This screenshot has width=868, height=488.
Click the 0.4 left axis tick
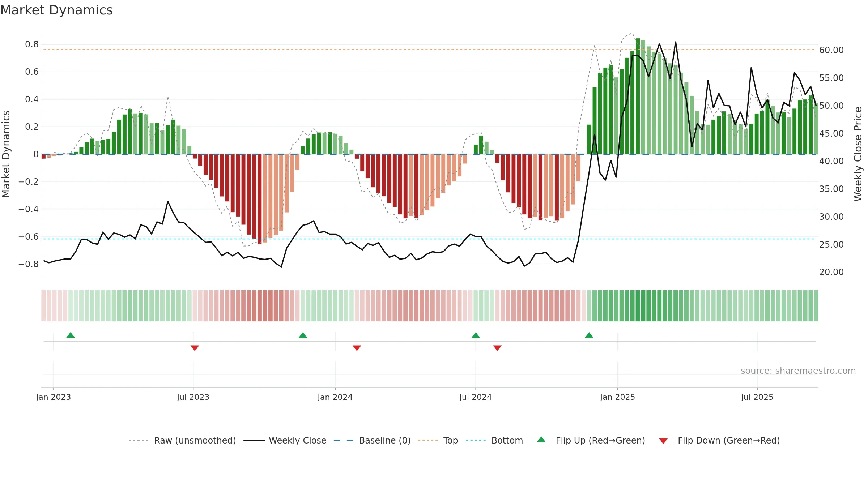tap(32, 99)
